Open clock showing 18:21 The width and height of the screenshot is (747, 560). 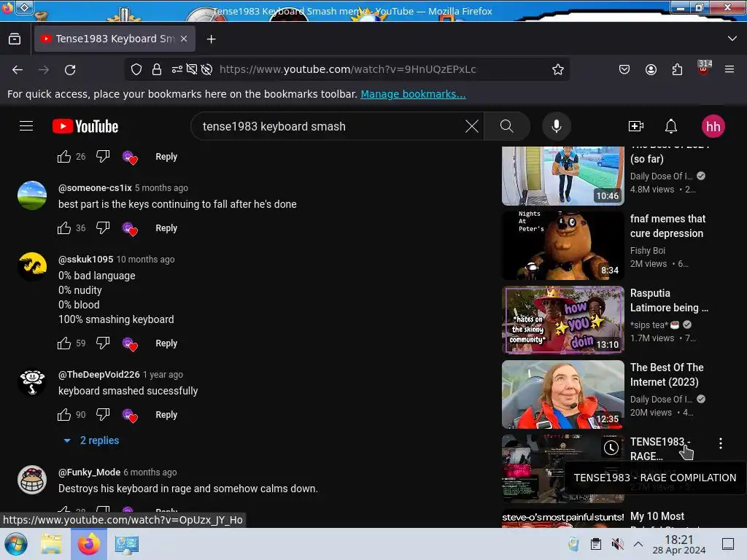[x=679, y=544]
